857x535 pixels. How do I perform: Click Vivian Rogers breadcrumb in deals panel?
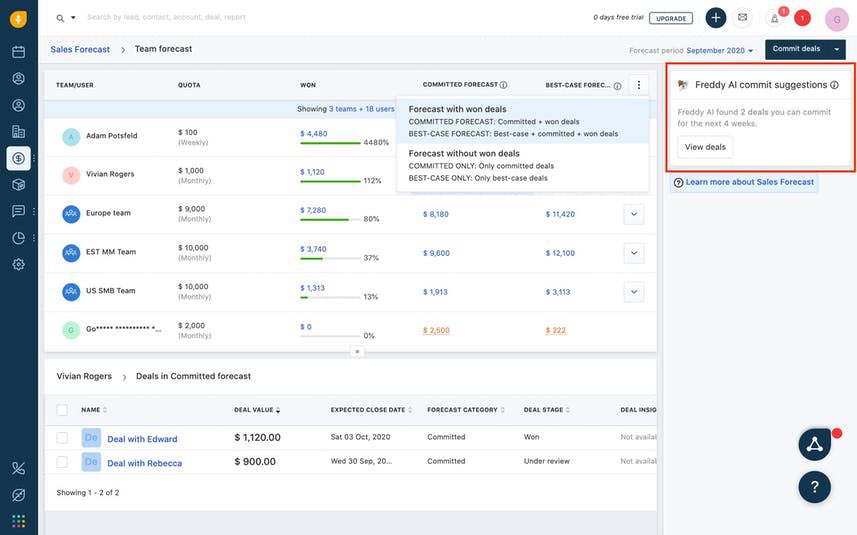[84, 376]
